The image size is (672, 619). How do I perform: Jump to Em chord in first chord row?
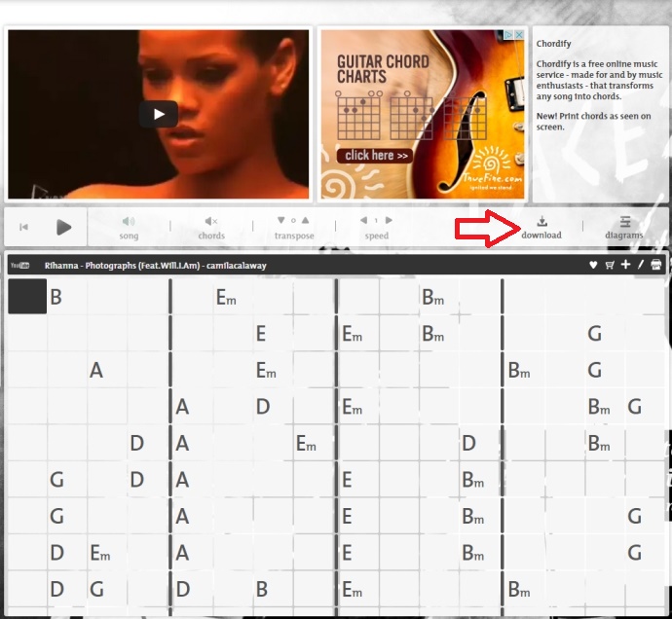(226, 297)
